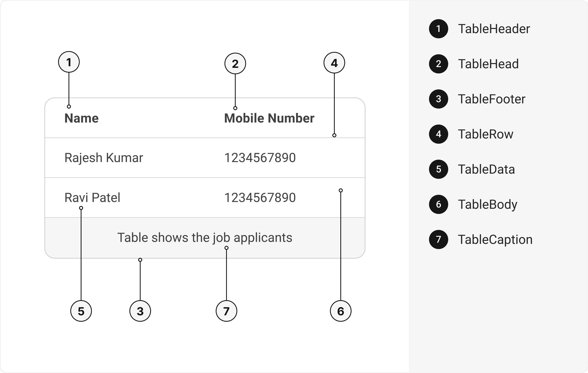Click outlined annotation marker number 2
The height and width of the screenshot is (373, 588).
click(x=235, y=63)
